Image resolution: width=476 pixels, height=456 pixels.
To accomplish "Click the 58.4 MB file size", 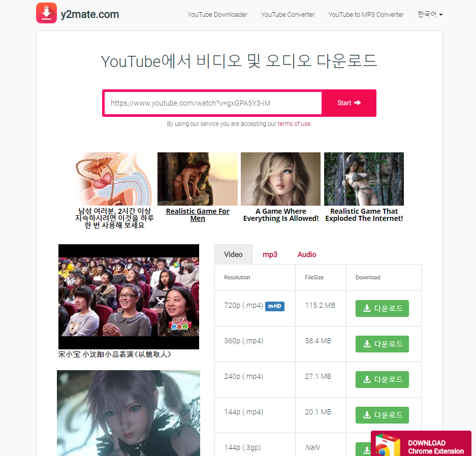I will click(318, 341).
